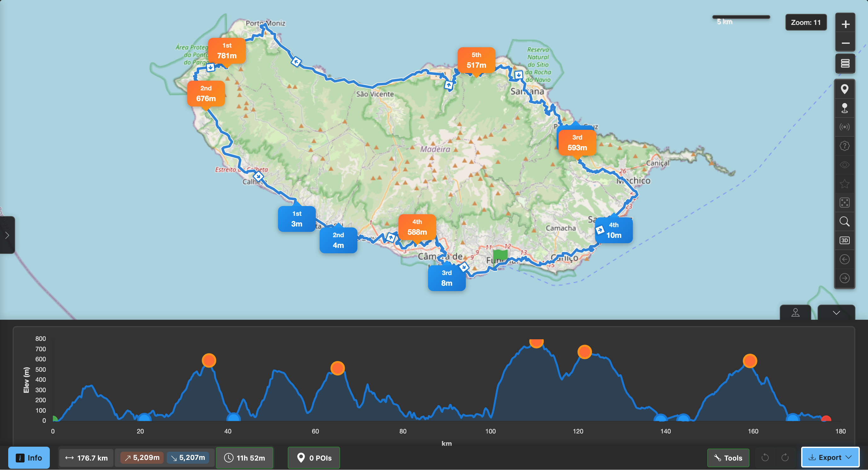Click the 0 POIs button
Image resolution: width=868 pixels, height=470 pixels.
[x=313, y=457]
